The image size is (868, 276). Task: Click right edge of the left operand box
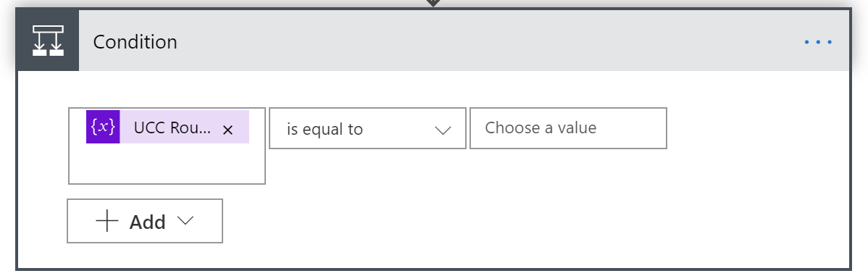click(264, 146)
